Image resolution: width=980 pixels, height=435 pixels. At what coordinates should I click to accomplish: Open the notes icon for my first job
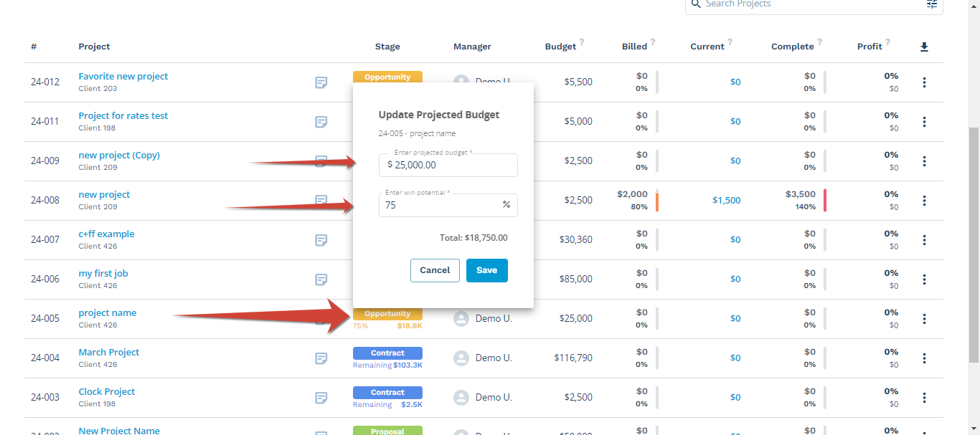coord(321,279)
